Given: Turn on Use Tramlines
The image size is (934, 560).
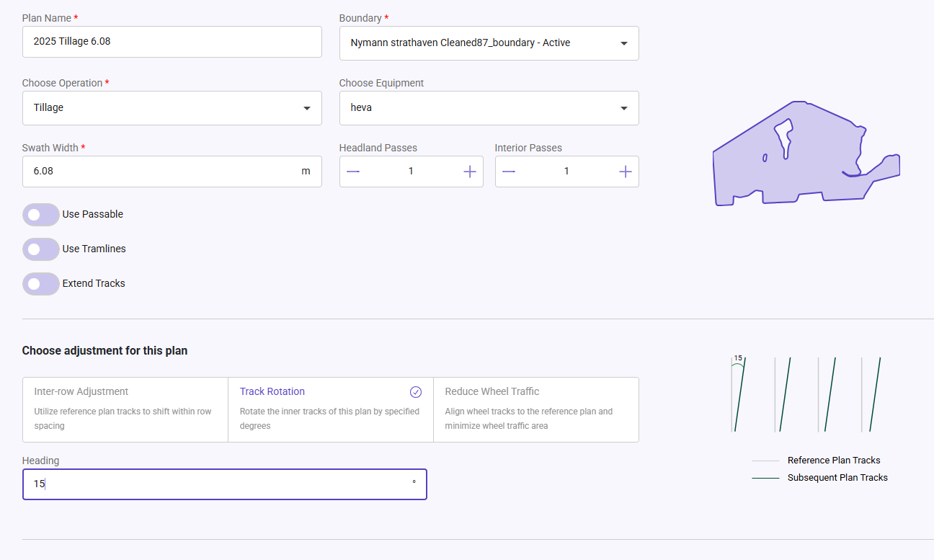Looking at the screenshot, I should (x=40, y=249).
